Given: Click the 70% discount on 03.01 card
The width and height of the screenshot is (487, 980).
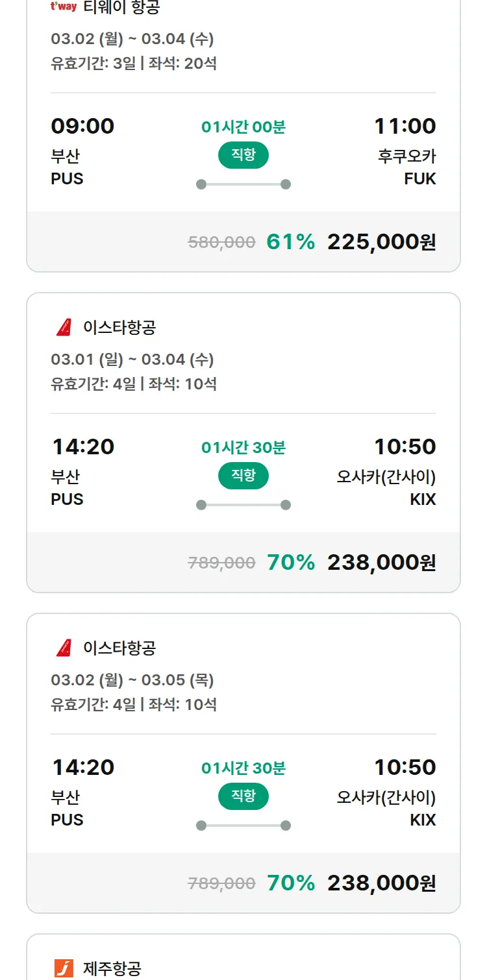Looking at the screenshot, I should coord(290,563).
